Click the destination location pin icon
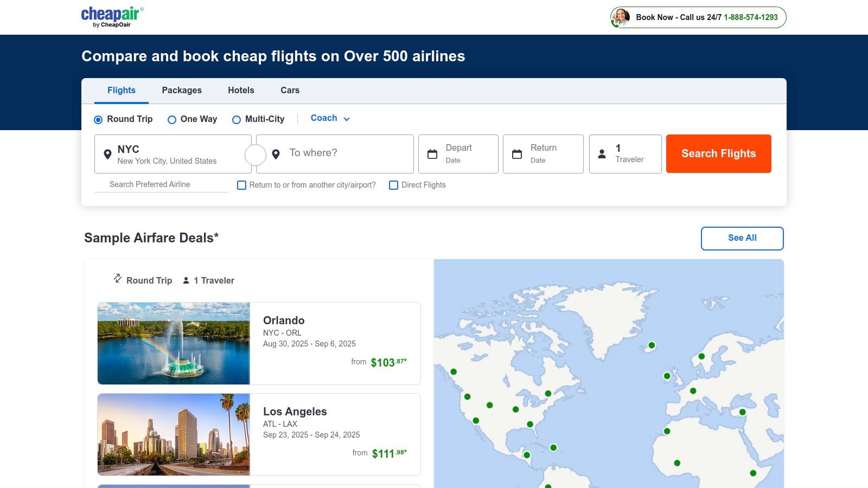 pyautogui.click(x=276, y=155)
